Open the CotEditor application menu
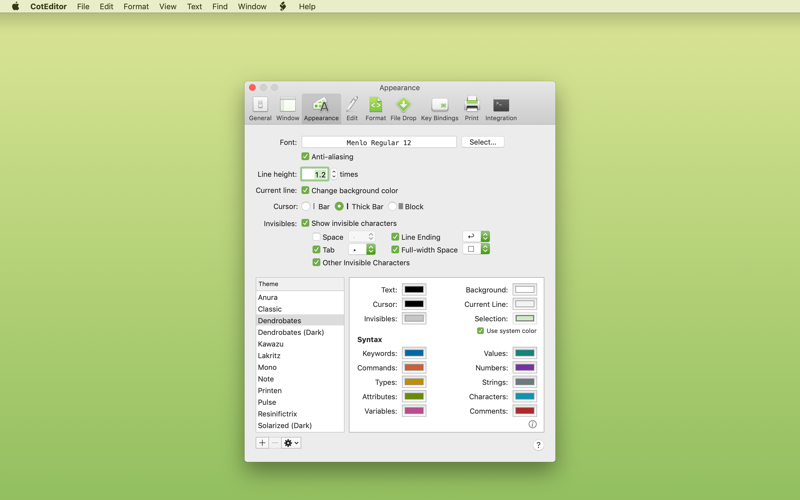The image size is (800, 500). point(48,7)
